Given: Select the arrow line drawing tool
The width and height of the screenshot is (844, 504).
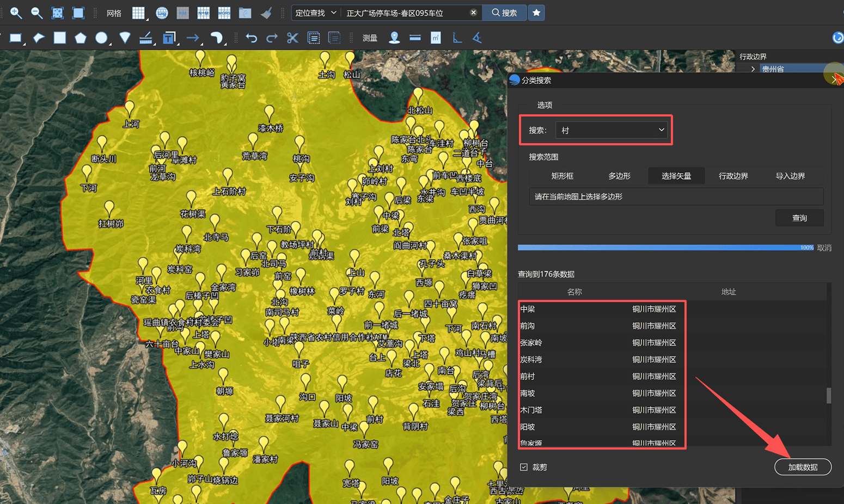Looking at the screenshot, I should (x=193, y=38).
